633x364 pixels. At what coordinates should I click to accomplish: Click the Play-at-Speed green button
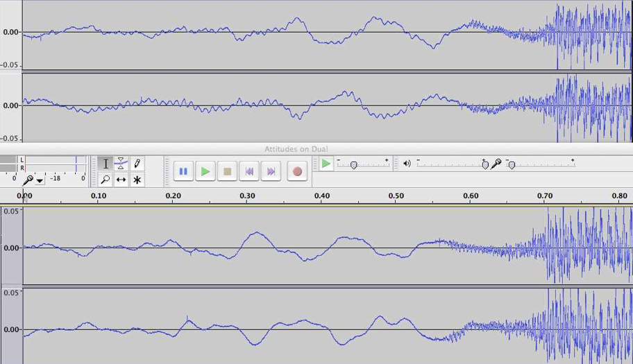326,164
